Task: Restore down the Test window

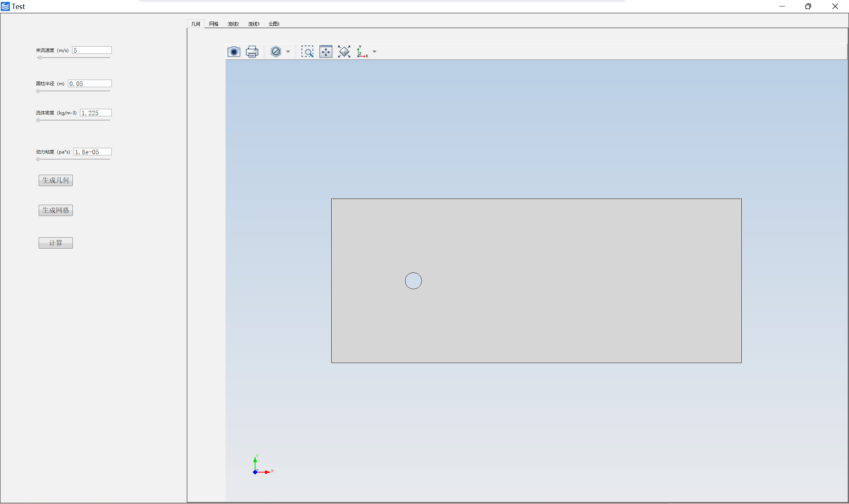Action: (x=808, y=6)
